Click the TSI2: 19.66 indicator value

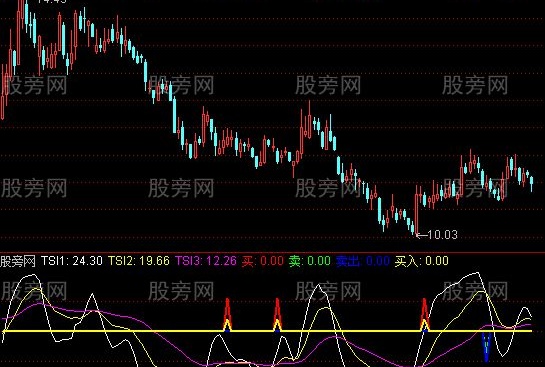[139, 261]
